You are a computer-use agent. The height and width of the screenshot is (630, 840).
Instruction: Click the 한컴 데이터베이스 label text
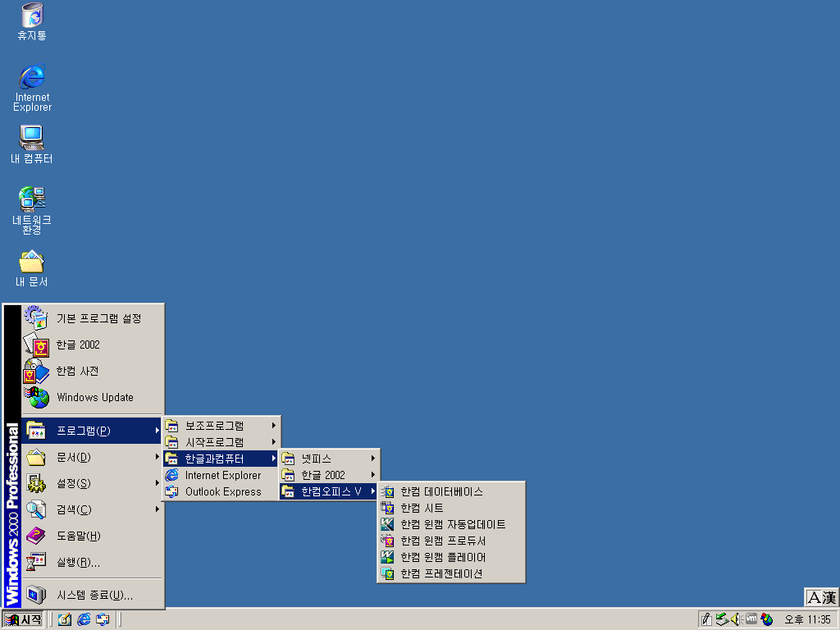[x=441, y=492]
